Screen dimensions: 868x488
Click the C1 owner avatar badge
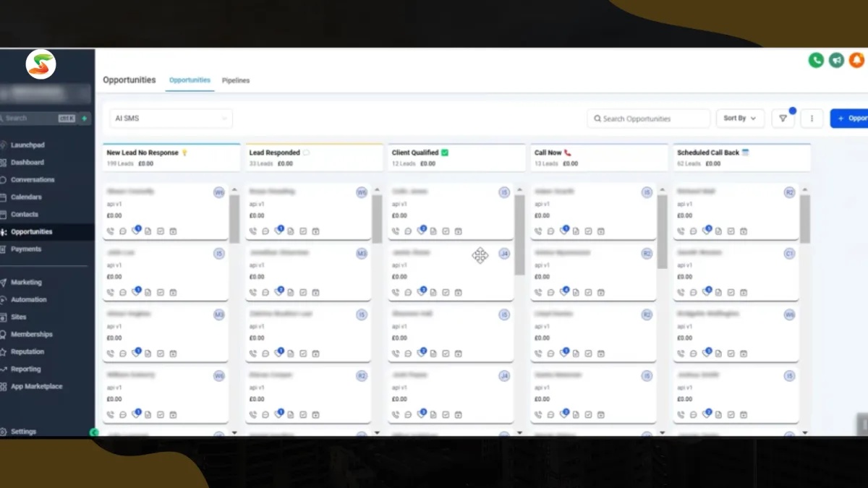pos(790,254)
